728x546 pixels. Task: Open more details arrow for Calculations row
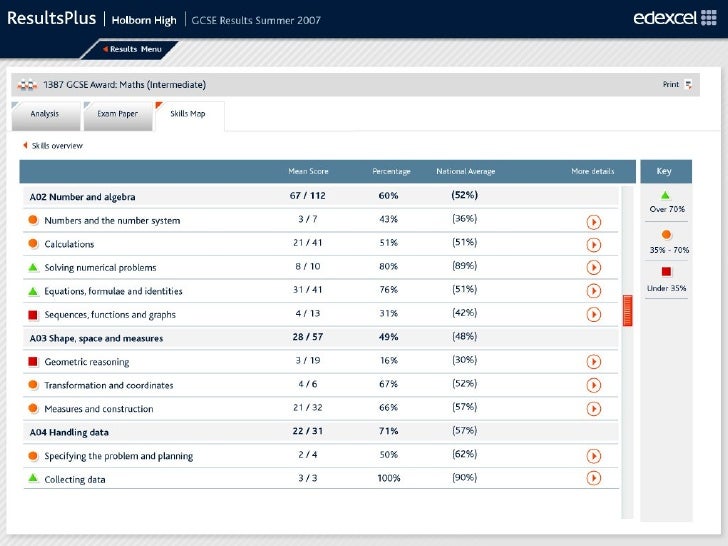(593, 244)
